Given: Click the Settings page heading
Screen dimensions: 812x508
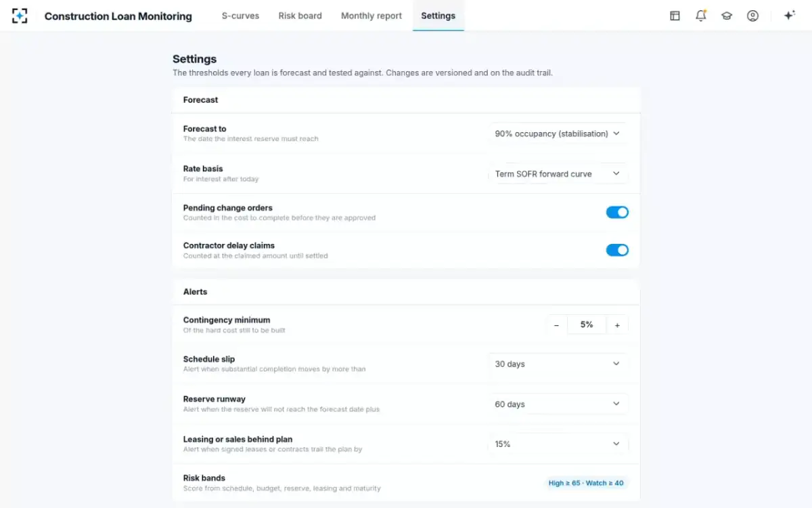Looking at the screenshot, I should click(194, 59).
